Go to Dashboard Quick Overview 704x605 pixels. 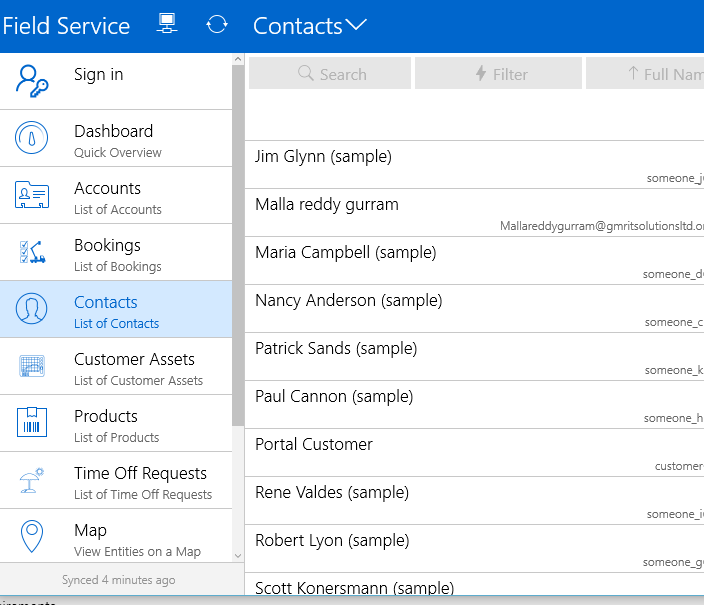point(116,138)
